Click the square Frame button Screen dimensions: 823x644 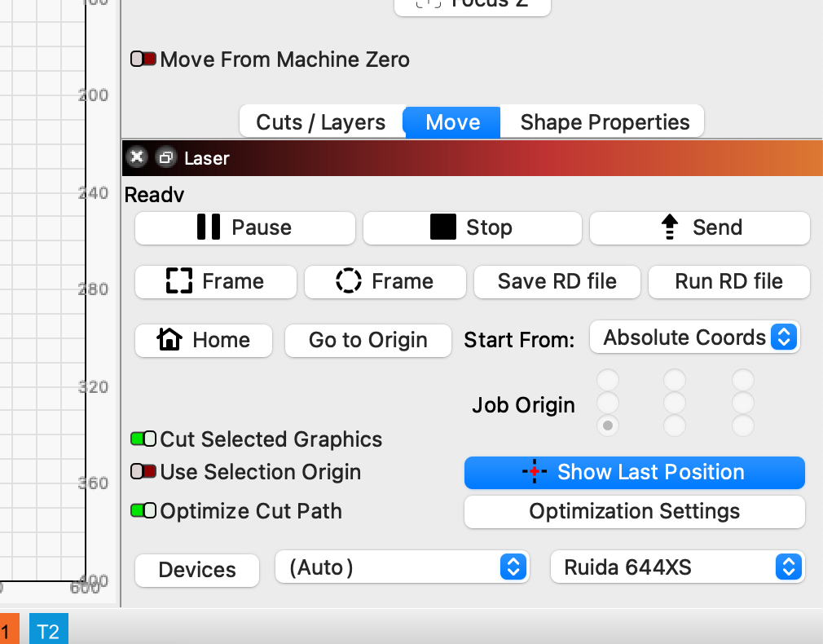pyautogui.click(x=215, y=281)
